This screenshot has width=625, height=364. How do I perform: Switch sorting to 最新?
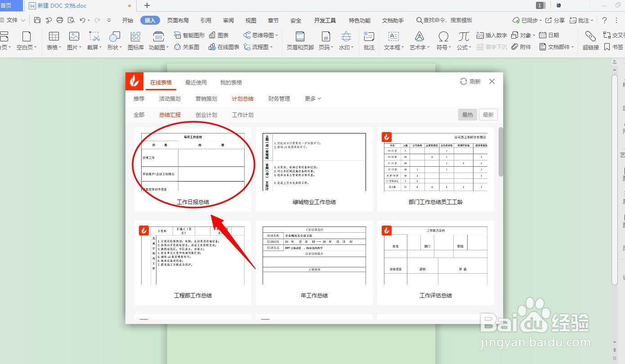coord(488,115)
